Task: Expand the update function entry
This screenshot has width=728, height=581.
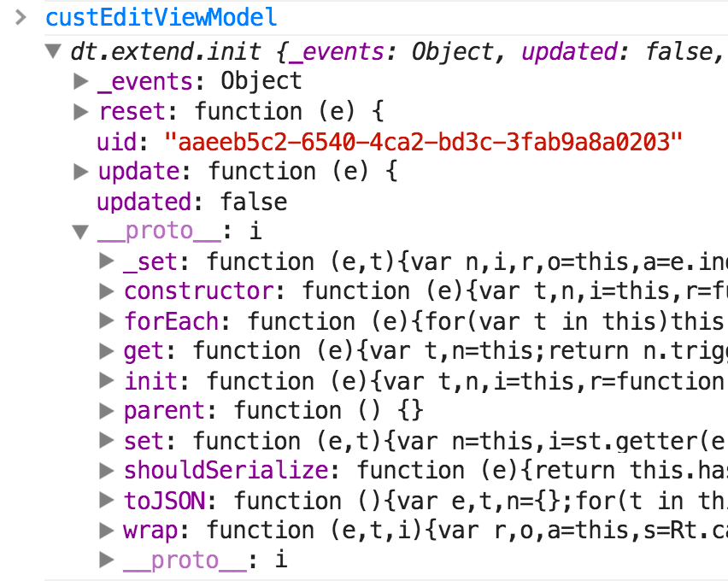Action: [x=82, y=172]
